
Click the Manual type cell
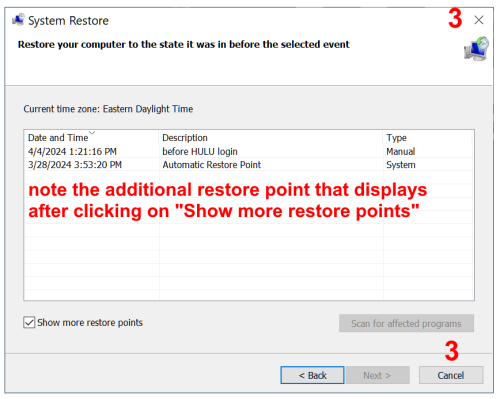[x=401, y=151]
